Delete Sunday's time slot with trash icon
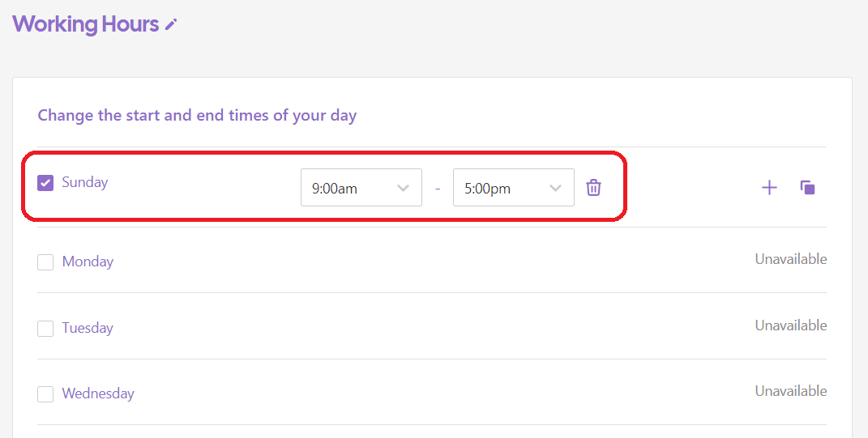This screenshot has height=438, width=868. (594, 188)
